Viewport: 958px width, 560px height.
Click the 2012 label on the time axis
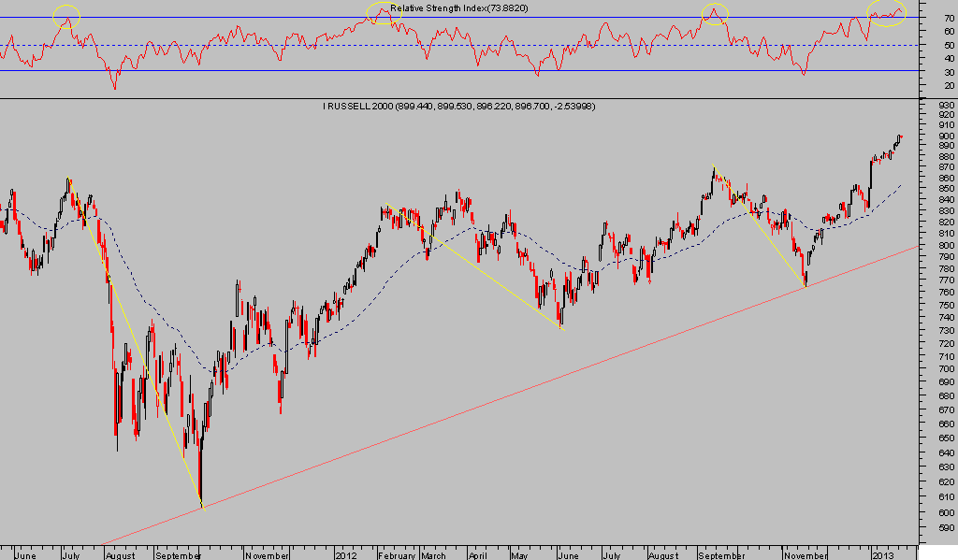coord(347,554)
